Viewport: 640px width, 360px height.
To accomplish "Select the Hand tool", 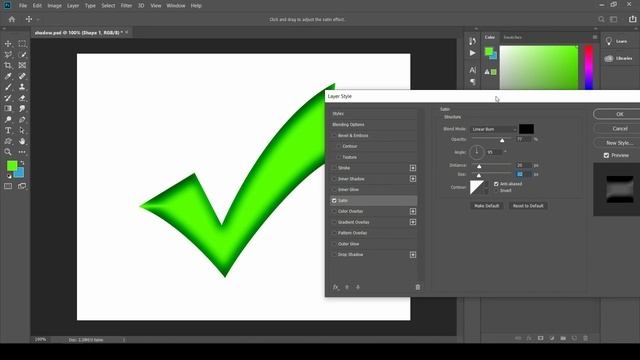I will tap(22, 141).
